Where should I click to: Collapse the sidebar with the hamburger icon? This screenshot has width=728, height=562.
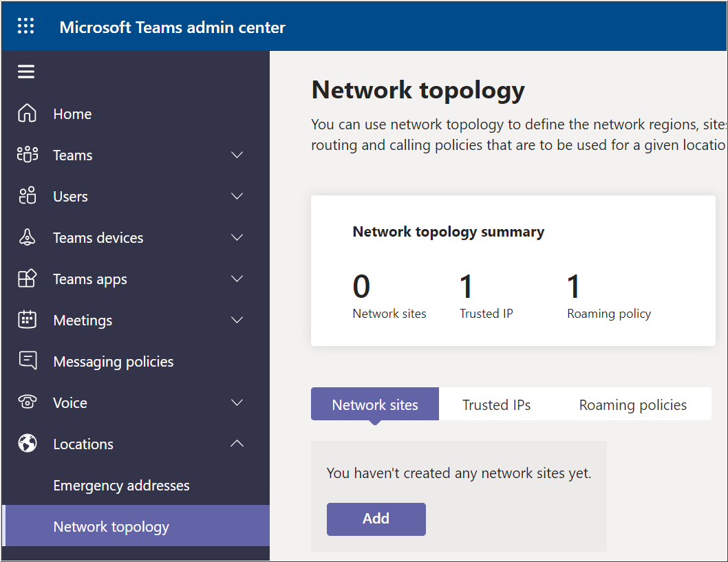click(x=26, y=72)
